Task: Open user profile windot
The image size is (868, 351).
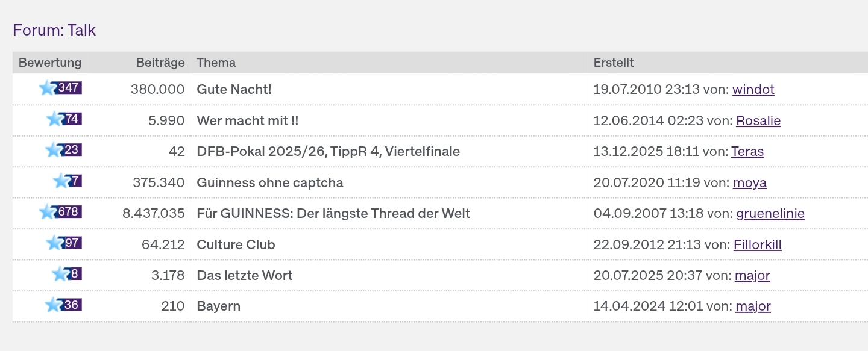Action: coord(753,90)
